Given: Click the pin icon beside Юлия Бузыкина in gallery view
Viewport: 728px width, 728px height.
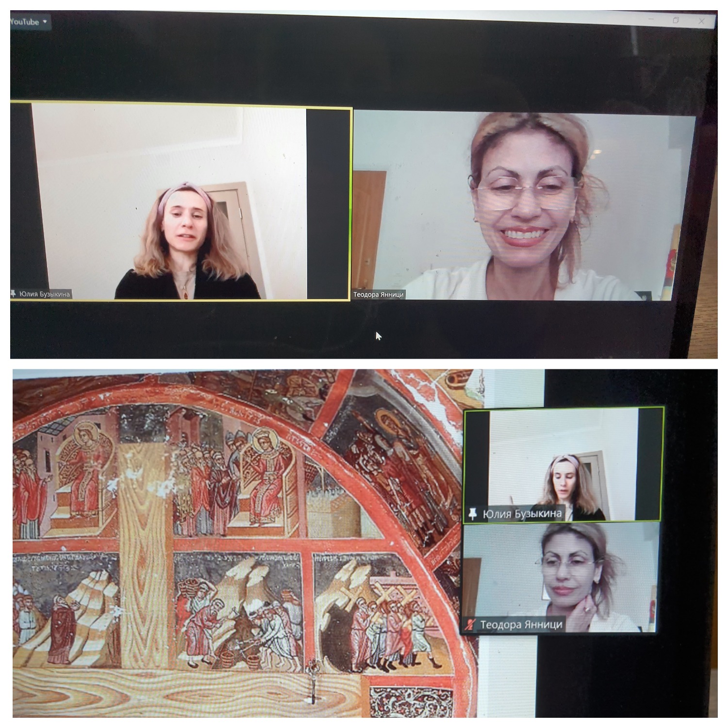Looking at the screenshot, I should (x=14, y=294).
